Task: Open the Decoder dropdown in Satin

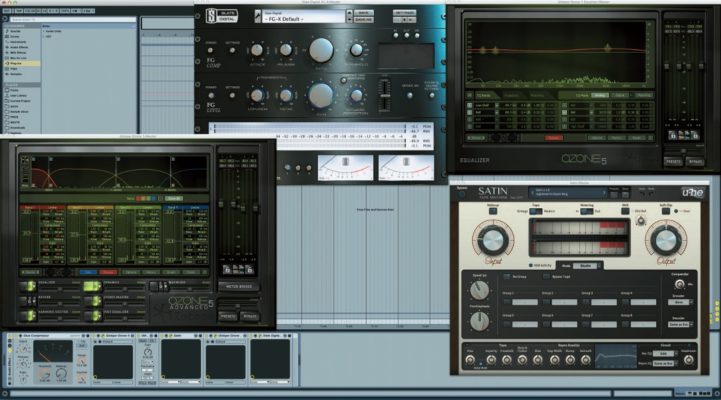Action: click(x=680, y=325)
